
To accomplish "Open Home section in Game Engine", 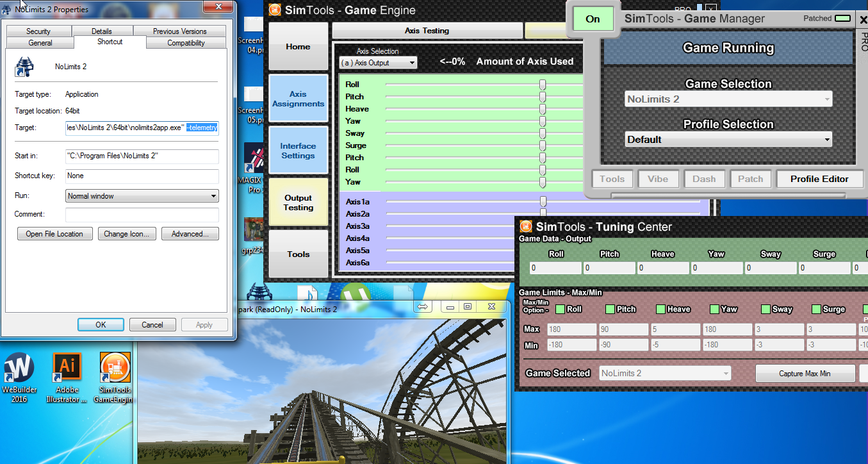I will click(x=298, y=47).
